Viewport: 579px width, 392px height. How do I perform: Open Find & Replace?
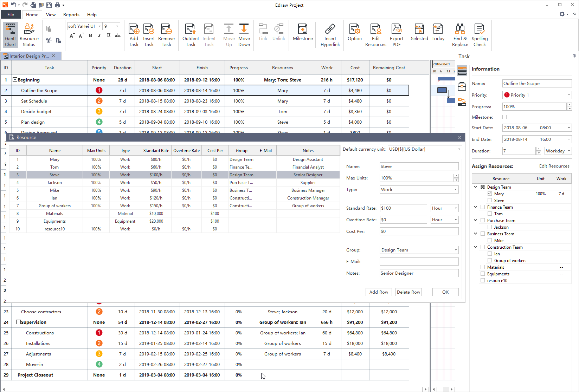[460, 35]
